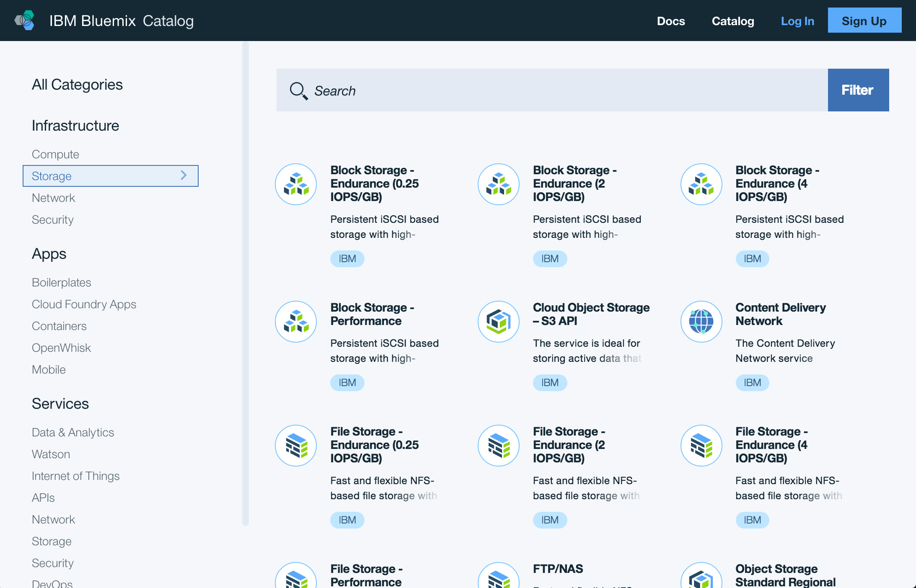
Task: Click into the Search input field
Action: (x=545, y=90)
